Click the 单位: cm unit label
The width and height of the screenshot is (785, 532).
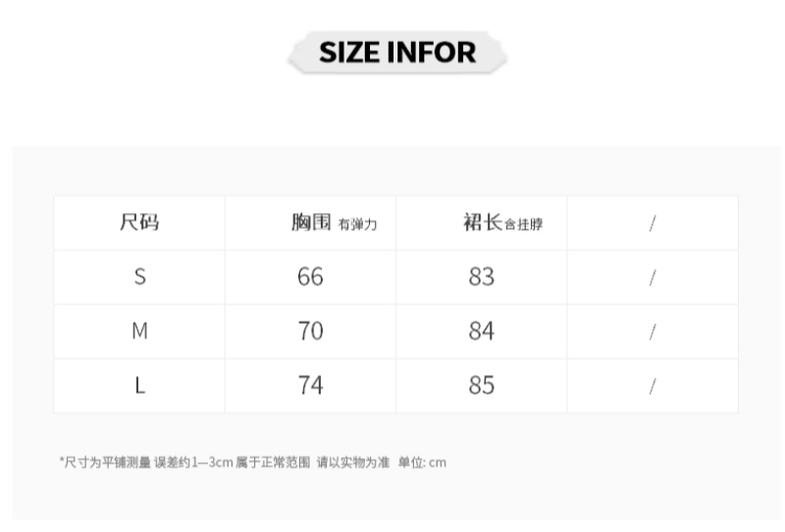[x=422, y=461]
